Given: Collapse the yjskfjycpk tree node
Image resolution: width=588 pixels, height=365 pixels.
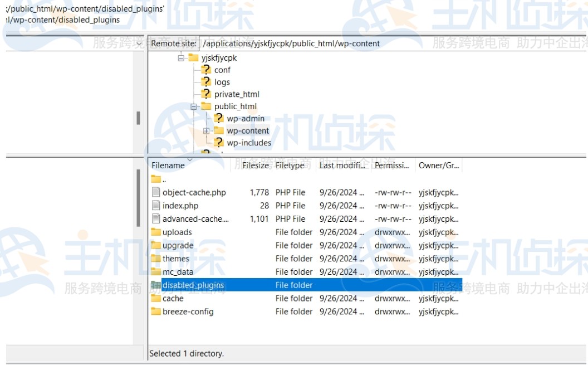Looking at the screenshot, I should [181, 58].
